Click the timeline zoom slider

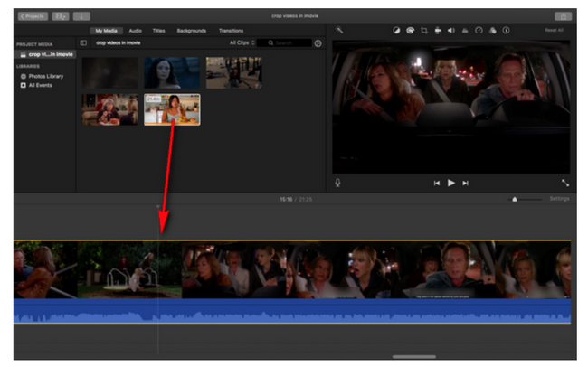[x=515, y=199]
